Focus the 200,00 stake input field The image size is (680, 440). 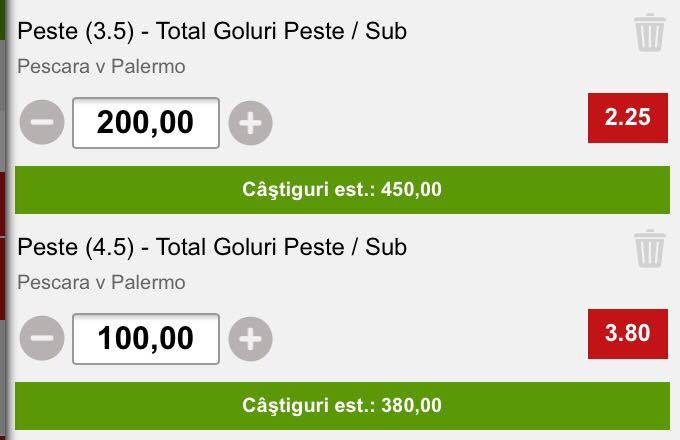pos(146,123)
